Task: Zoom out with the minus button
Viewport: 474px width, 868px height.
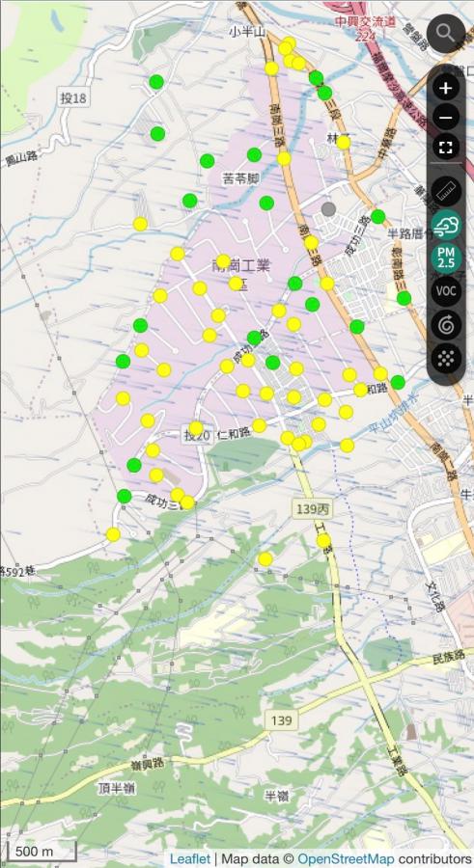Action: [446, 118]
